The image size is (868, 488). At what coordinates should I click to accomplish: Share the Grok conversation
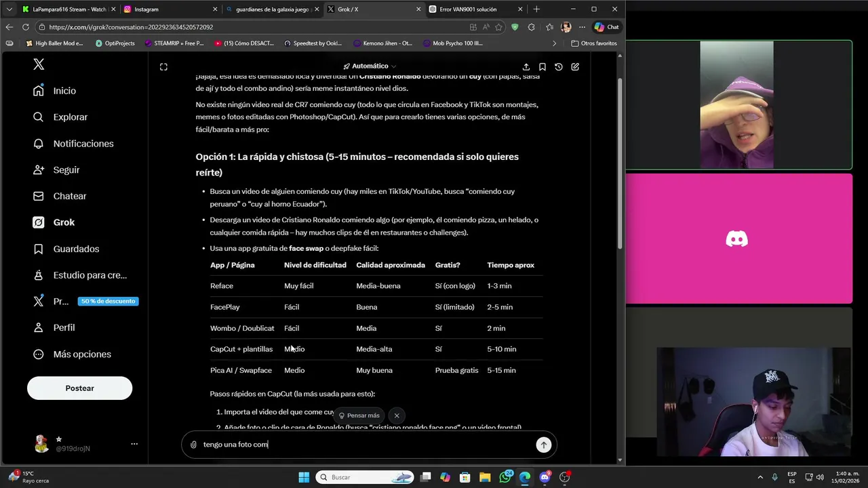(x=526, y=67)
